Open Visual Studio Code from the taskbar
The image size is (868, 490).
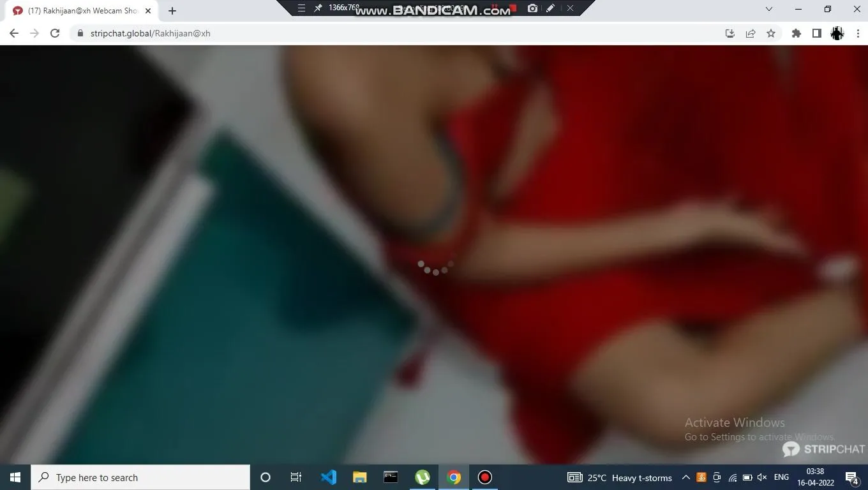click(x=329, y=477)
